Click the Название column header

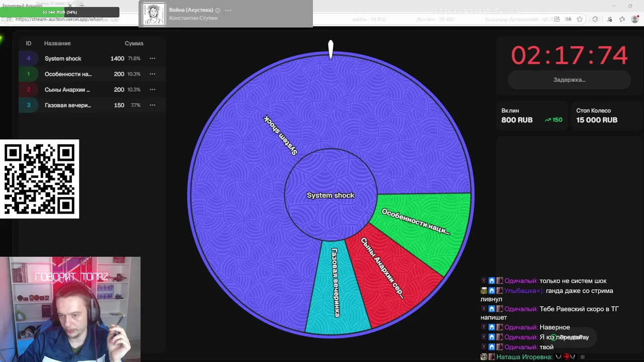click(57, 43)
